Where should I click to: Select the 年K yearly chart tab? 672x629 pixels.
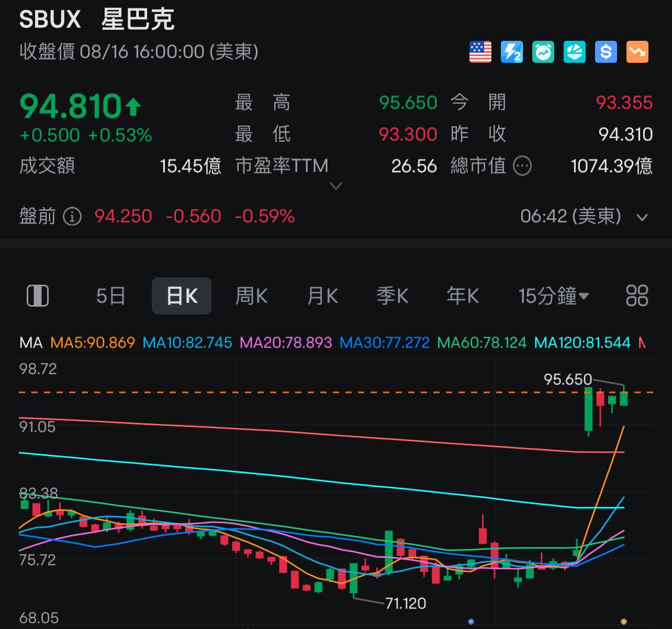click(463, 296)
